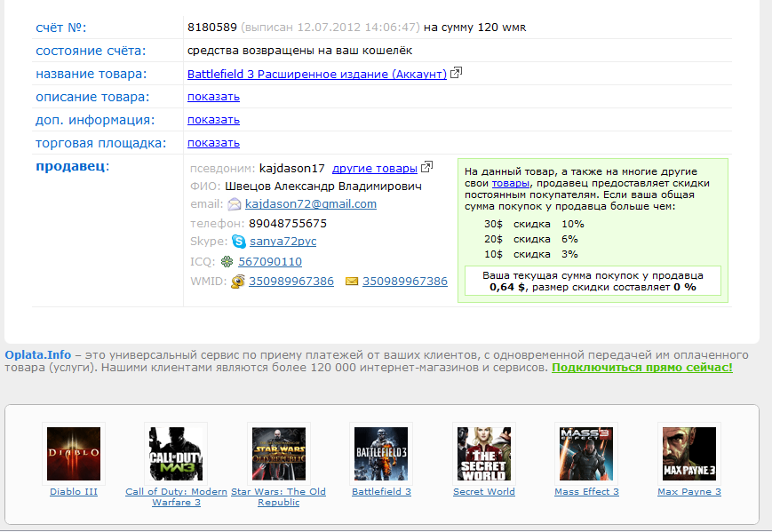Click товары link in discount box
772x532 pixels.
[x=511, y=183]
